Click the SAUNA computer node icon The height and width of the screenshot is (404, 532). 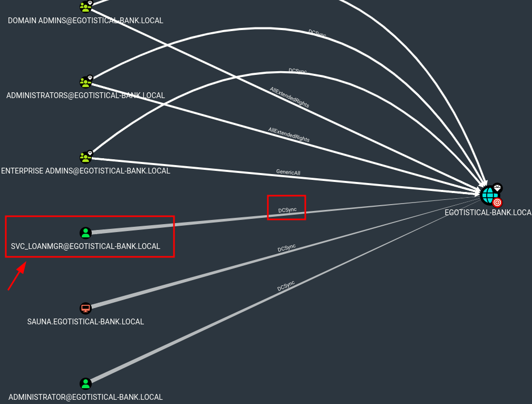(x=85, y=309)
